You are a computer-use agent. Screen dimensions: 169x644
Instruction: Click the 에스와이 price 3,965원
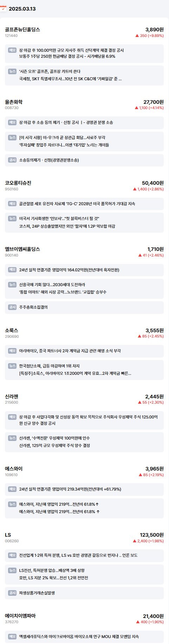[155, 469]
